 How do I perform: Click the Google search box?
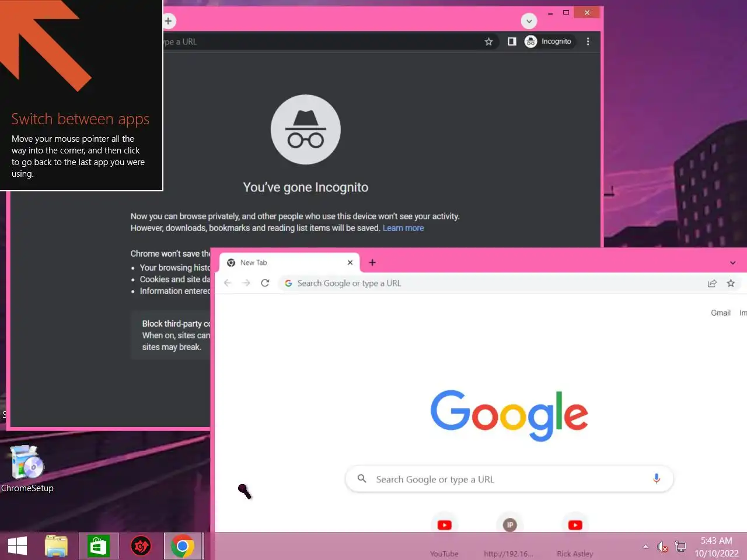coord(509,479)
